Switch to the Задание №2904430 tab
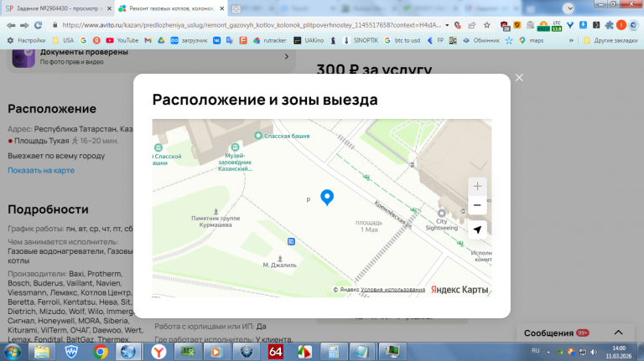This screenshot has width=644, height=361. tap(59, 8)
